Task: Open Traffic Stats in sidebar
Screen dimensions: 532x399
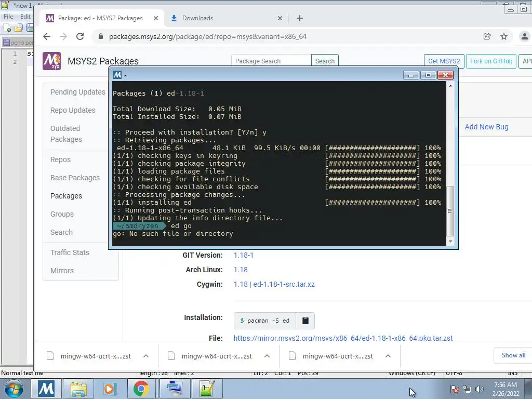Action: click(x=70, y=252)
